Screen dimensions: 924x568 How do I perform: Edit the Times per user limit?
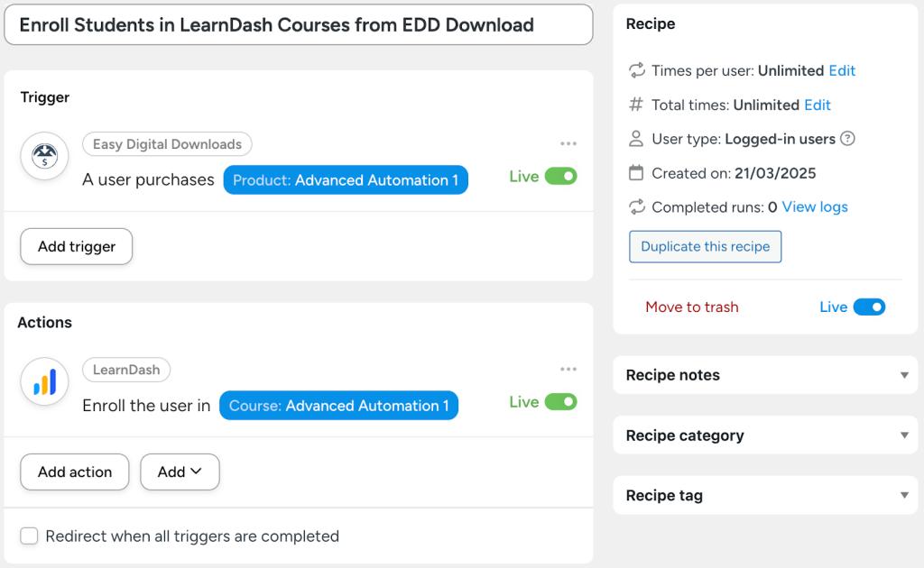point(842,70)
